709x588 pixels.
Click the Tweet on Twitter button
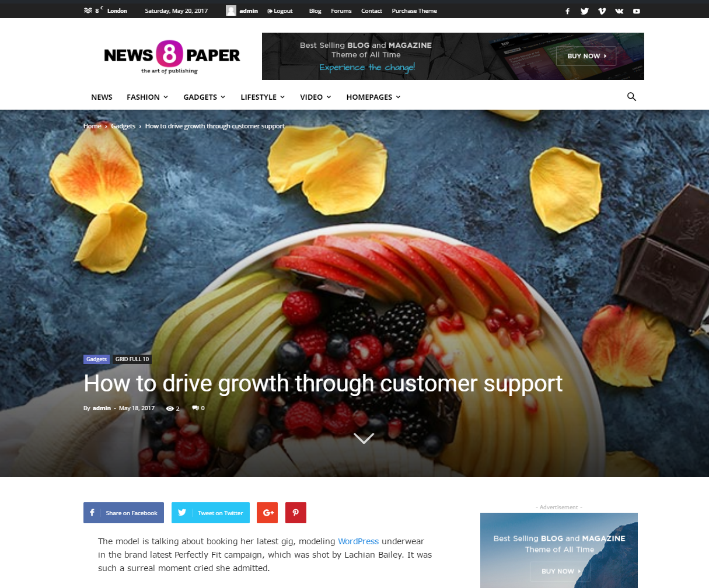211,513
